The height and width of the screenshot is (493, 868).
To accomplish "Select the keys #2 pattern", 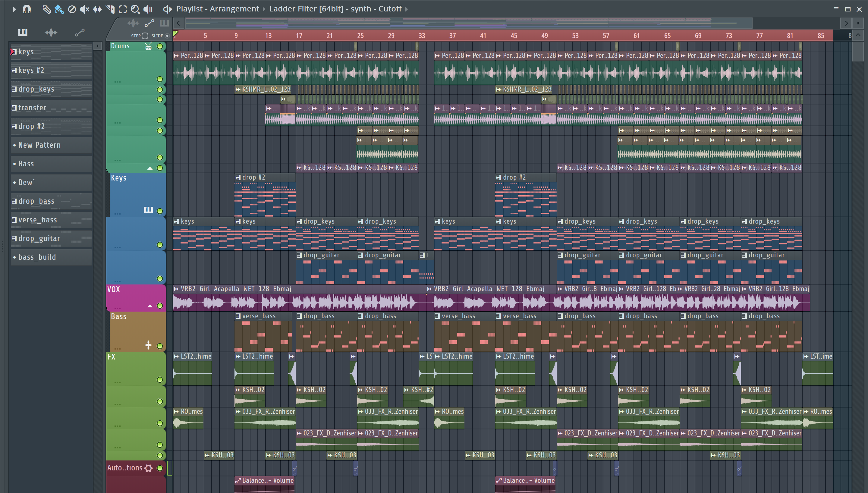I will coord(51,70).
